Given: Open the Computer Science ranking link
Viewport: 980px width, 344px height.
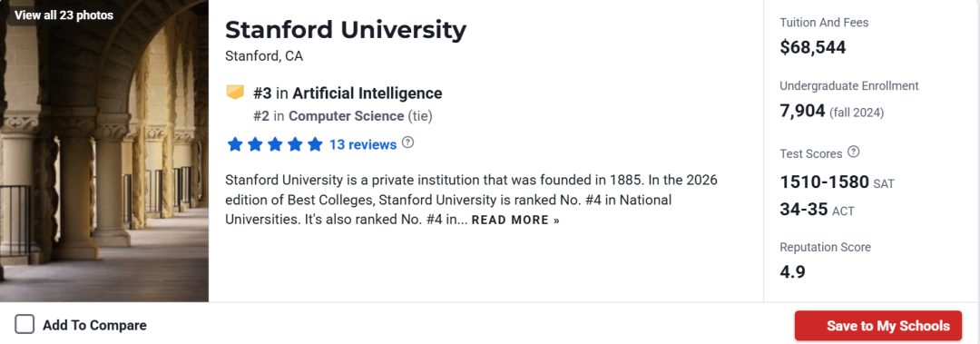Looking at the screenshot, I should pyautogui.click(x=347, y=115).
